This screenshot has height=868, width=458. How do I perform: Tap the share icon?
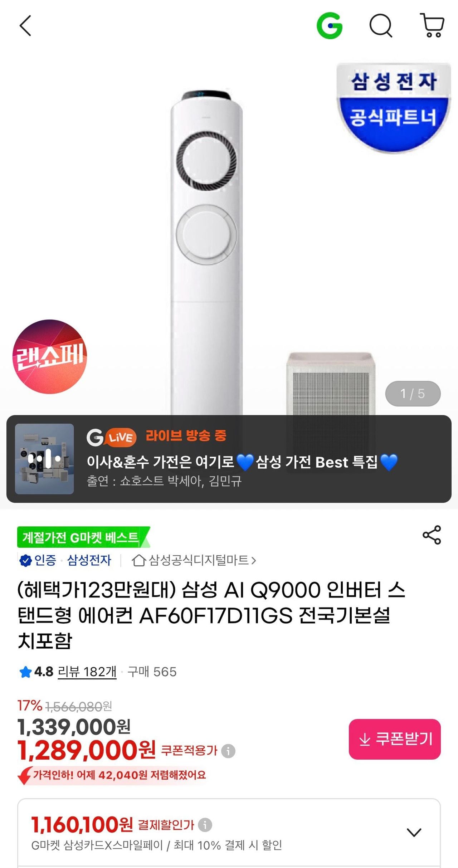pyautogui.click(x=432, y=535)
